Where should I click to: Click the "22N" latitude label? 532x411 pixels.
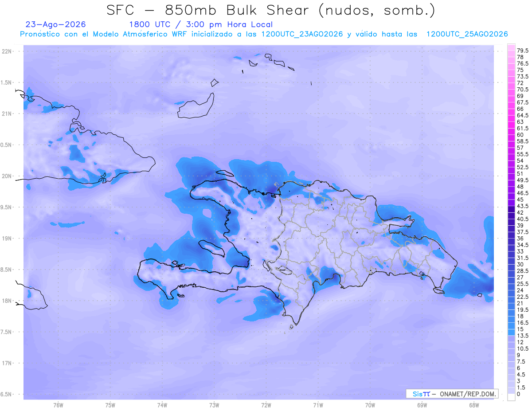click(7, 51)
